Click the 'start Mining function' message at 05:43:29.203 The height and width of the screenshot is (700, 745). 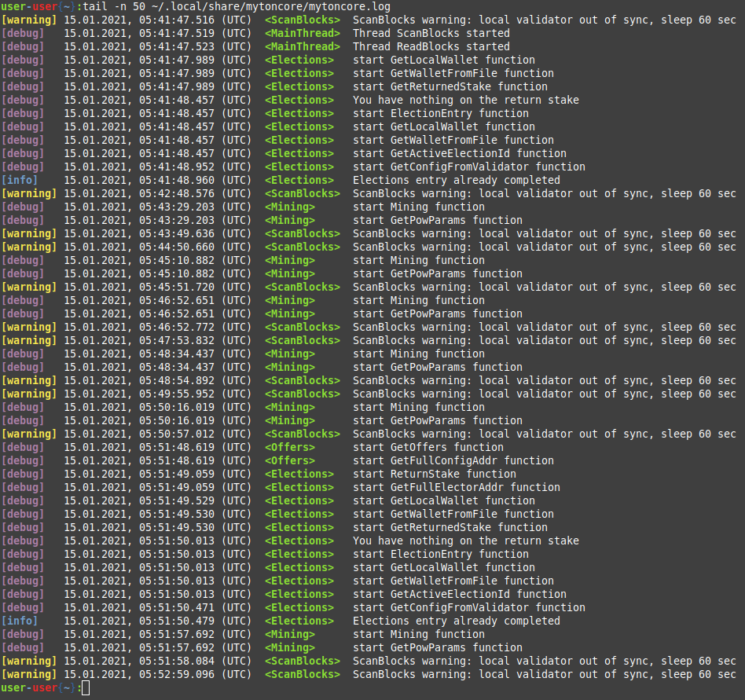(418, 207)
